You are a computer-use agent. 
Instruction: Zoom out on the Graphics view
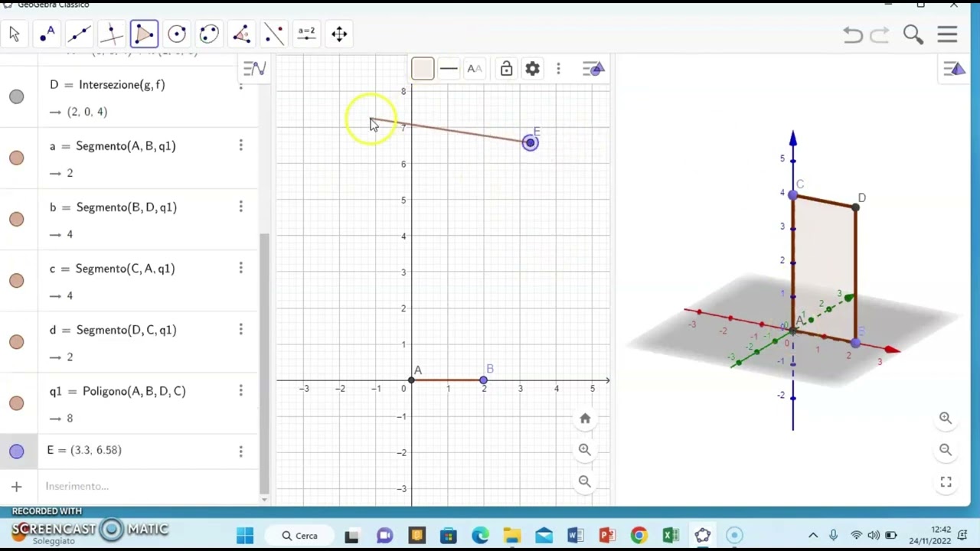coord(585,481)
